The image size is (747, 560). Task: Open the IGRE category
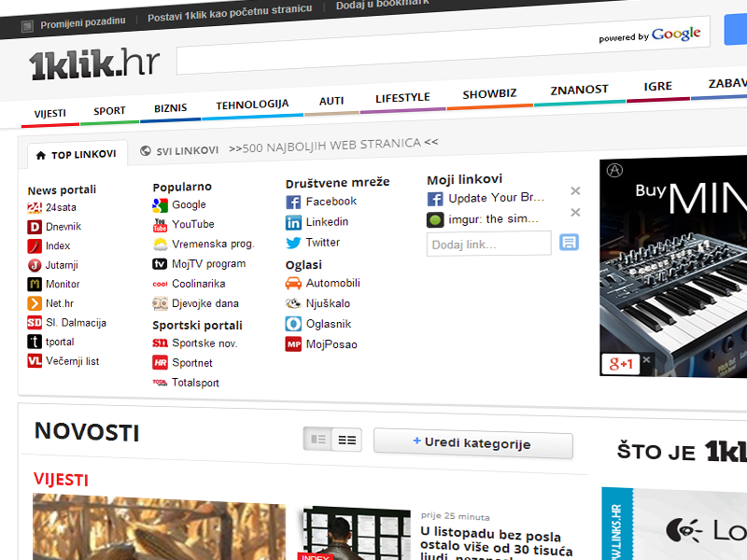pos(658,86)
